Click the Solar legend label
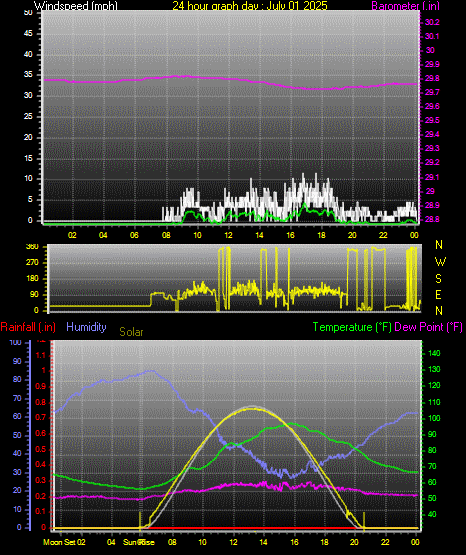Screen dimensions: 466x555 click(131, 332)
